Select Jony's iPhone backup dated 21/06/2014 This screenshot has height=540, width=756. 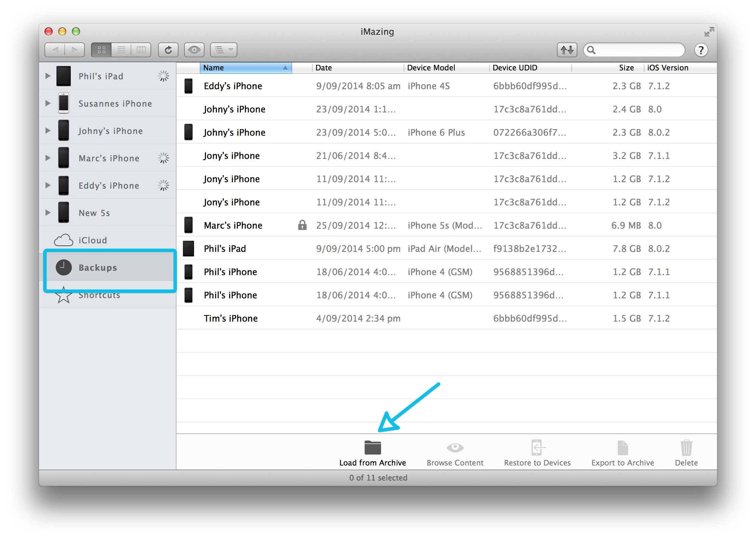coord(446,155)
